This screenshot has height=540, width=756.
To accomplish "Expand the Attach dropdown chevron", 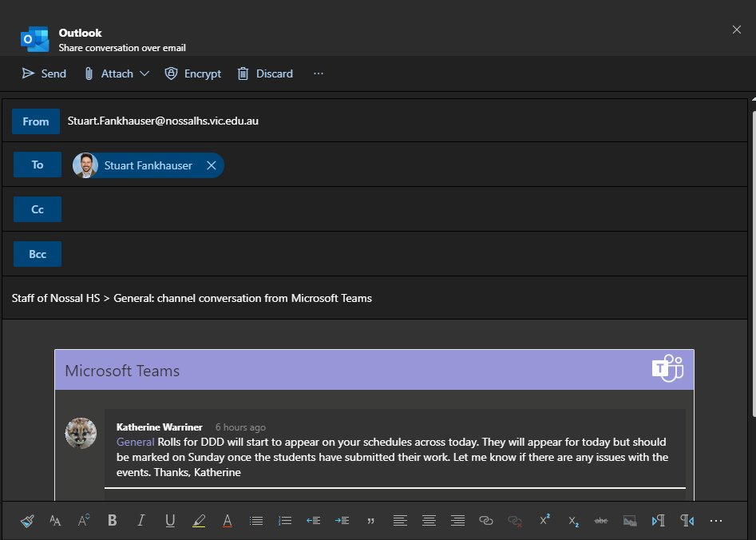I will point(144,73).
